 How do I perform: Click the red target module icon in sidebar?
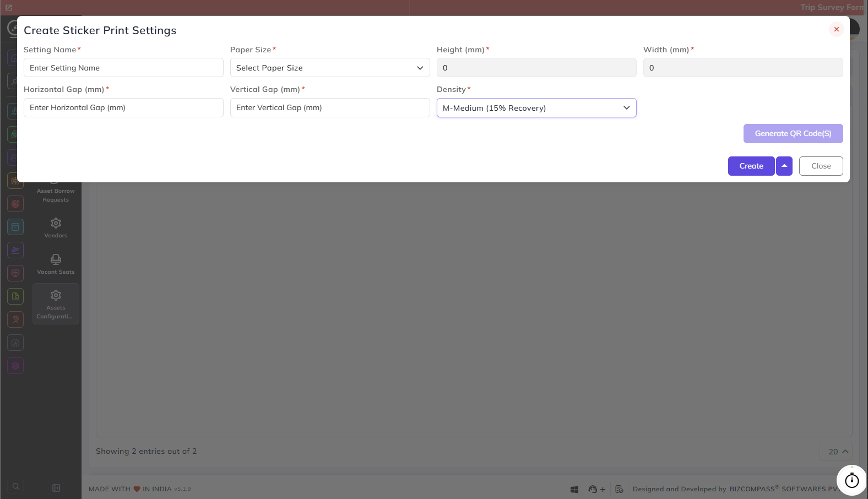click(x=15, y=204)
